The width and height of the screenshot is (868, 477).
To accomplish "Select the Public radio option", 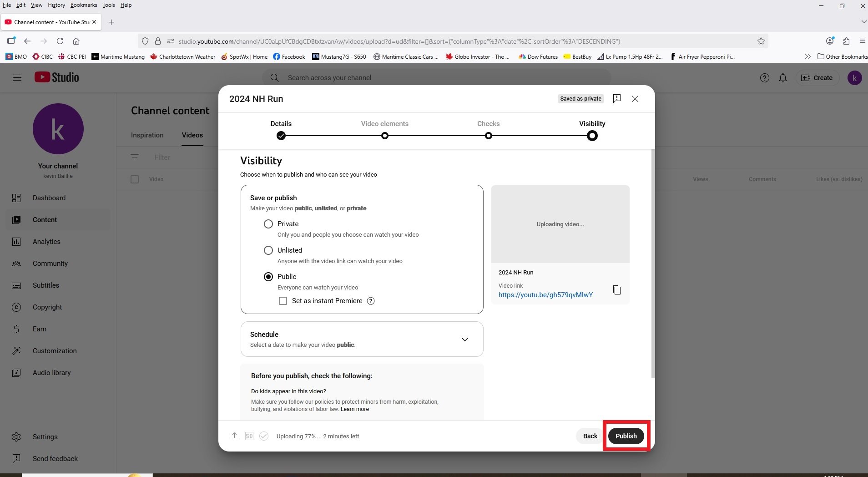I will click(268, 277).
